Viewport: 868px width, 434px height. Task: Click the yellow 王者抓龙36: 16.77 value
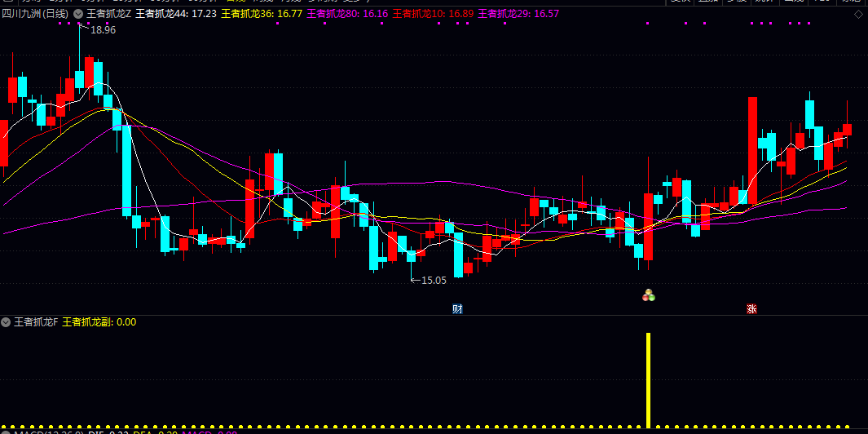[262, 13]
